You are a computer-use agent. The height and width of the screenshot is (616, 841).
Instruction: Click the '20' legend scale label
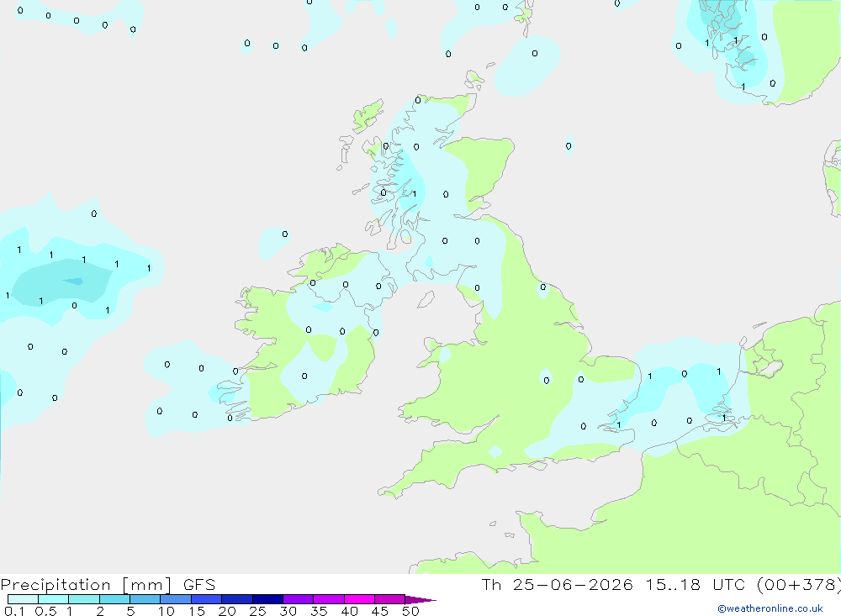pos(227,611)
